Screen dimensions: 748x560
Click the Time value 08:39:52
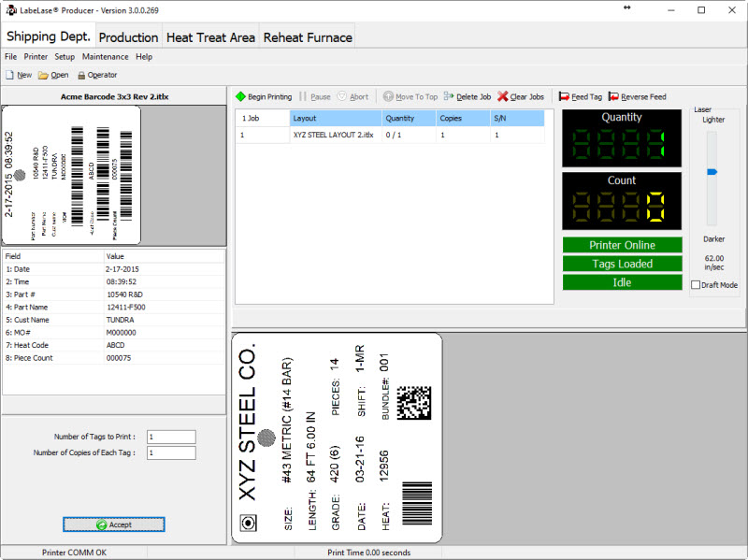122,282
